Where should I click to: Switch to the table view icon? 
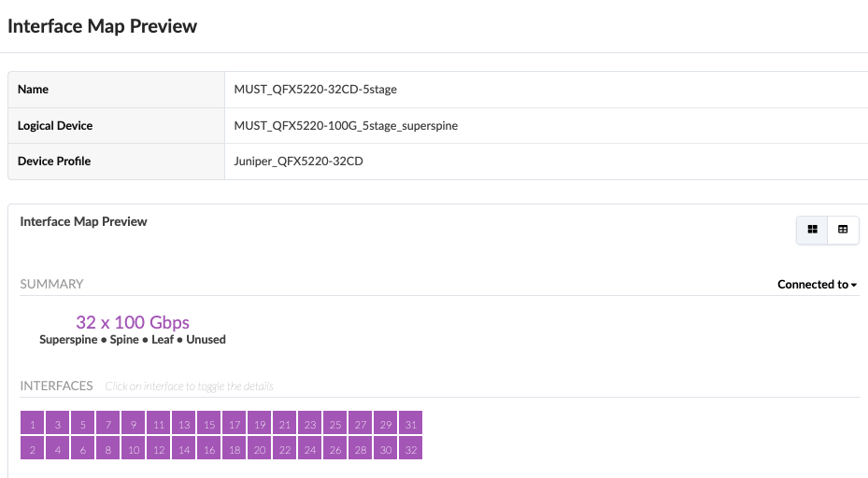point(843,230)
